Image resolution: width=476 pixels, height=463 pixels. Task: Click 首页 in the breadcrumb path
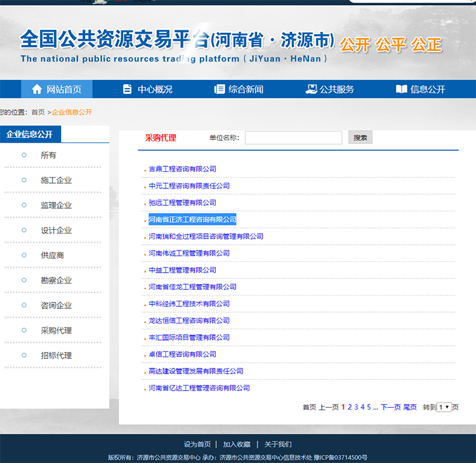pyautogui.click(x=38, y=112)
